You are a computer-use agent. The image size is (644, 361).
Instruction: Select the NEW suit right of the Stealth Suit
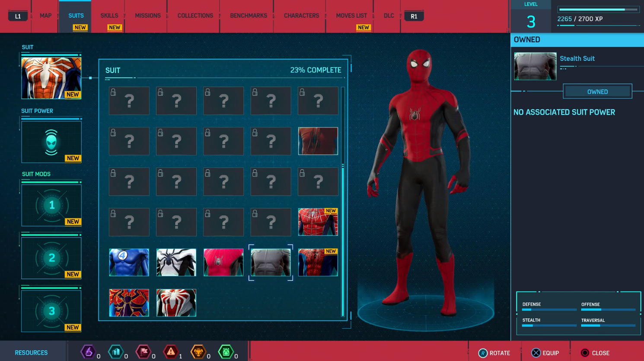coord(318,263)
